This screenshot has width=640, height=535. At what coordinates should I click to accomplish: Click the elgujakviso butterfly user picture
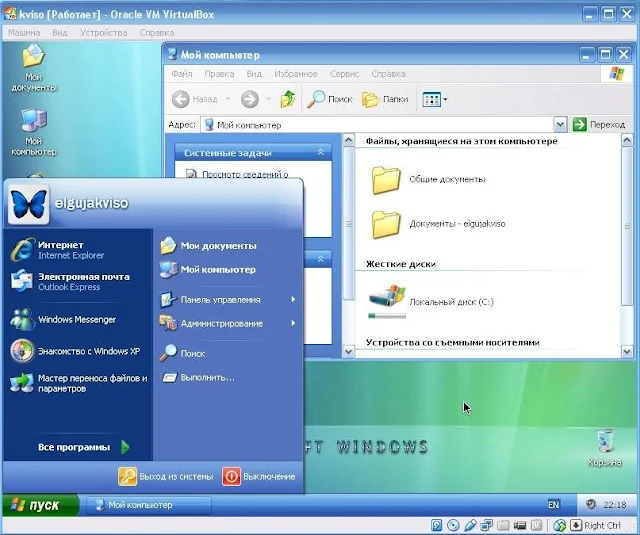tap(28, 204)
